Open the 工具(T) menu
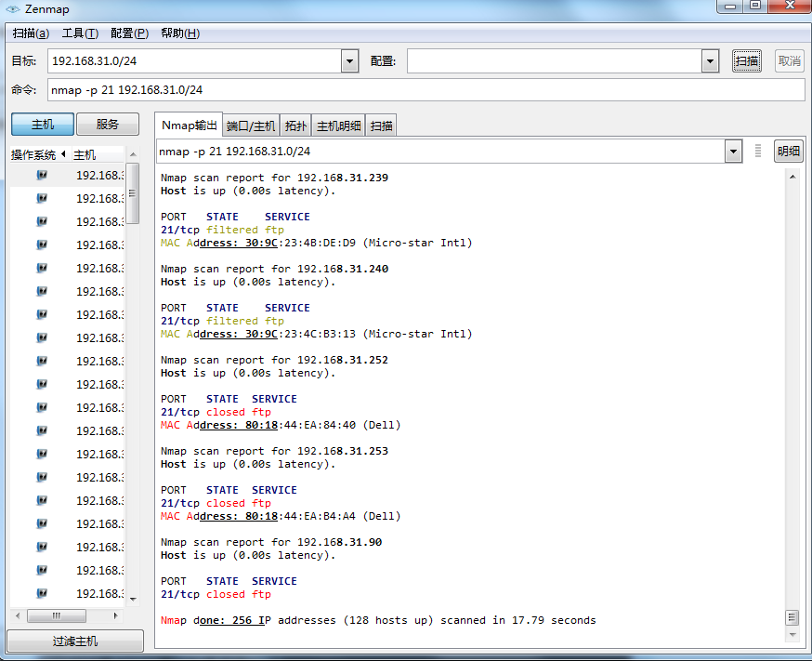This screenshot has width=812, height=661. pyautogui.click(x=80, y=33)
